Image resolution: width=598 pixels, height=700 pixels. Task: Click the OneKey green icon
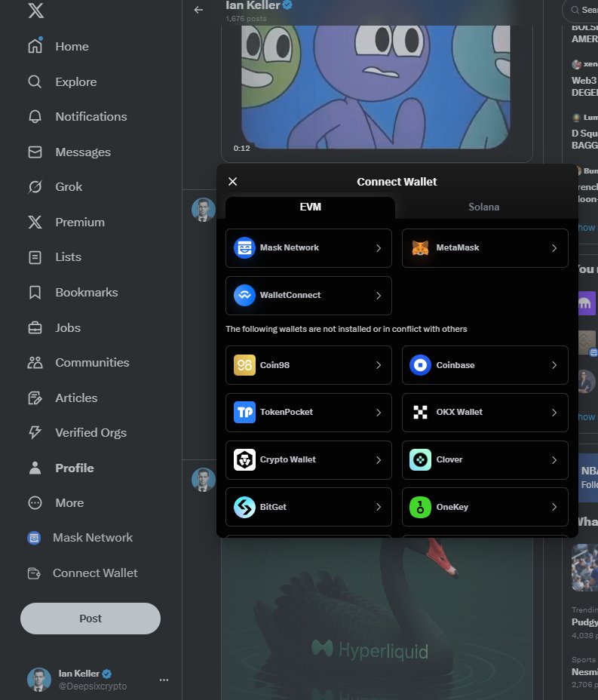(420, 507)
